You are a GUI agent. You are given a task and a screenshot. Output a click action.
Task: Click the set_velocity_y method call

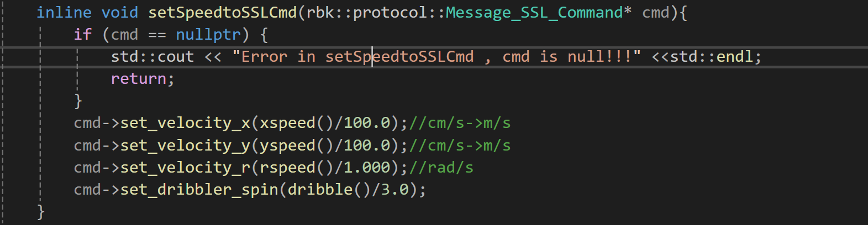pos(185,146)
